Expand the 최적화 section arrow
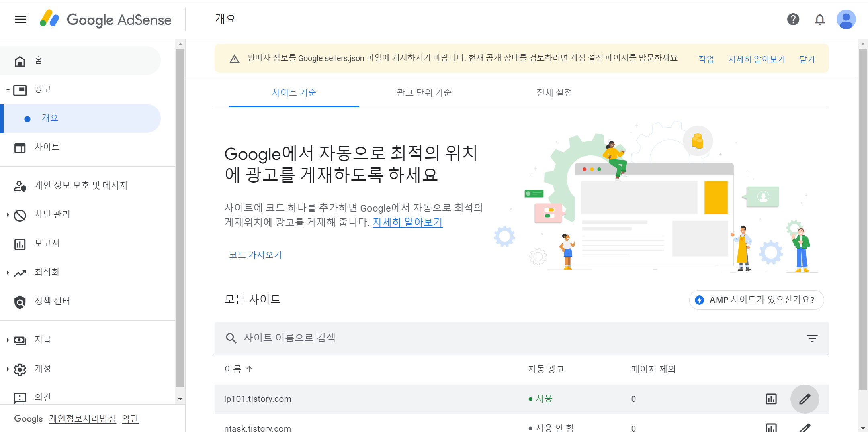Viewport: 868px width, 432px height. (x=8, y=273)
